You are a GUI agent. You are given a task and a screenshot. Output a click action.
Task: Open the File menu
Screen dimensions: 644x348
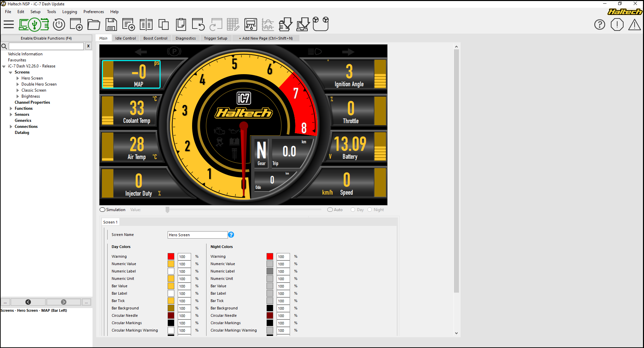click(x=8, y=12)
